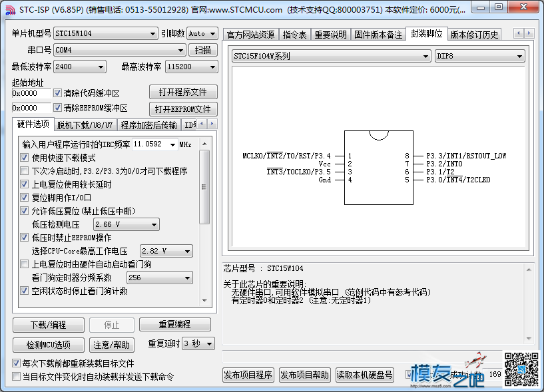Click the 读取本机硬盘号 button
544x392 pixels.
(364, 375)
